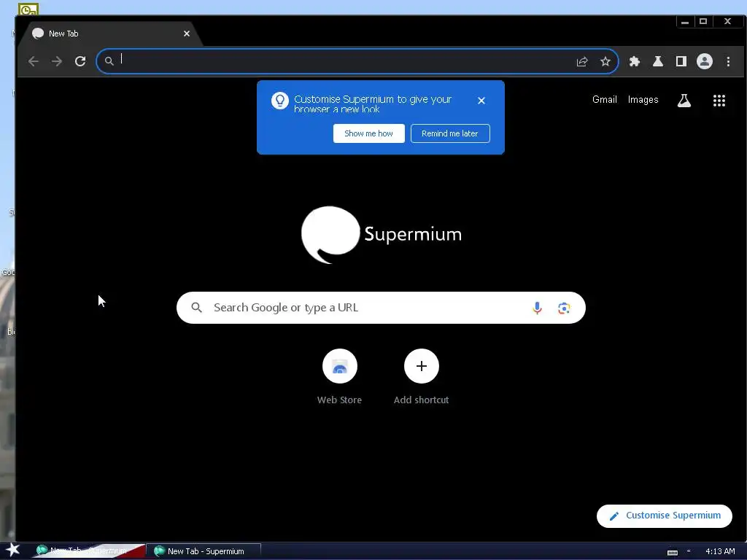Expand the system tray hidden icons arrow
Image resolution: width=747 pixels, height=560 pixels.
[x=689, y=551]
